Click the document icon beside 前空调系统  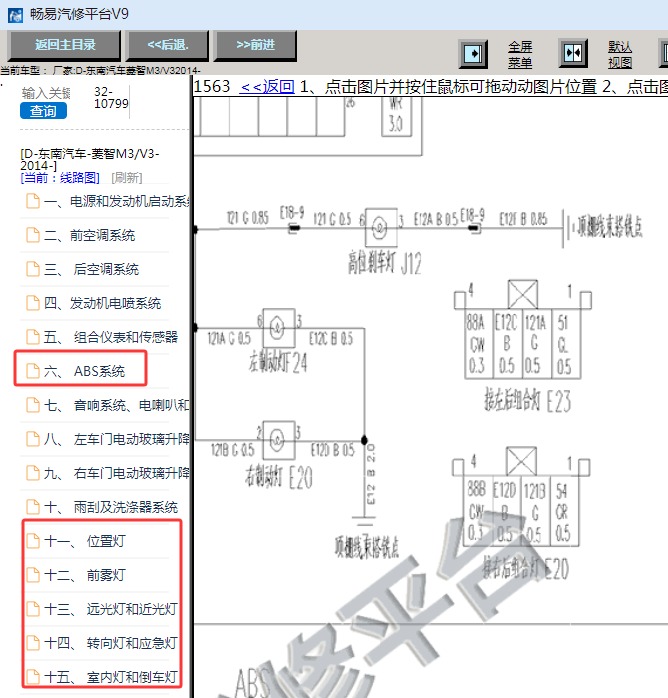pyautogui.click(x=32, y=235)
